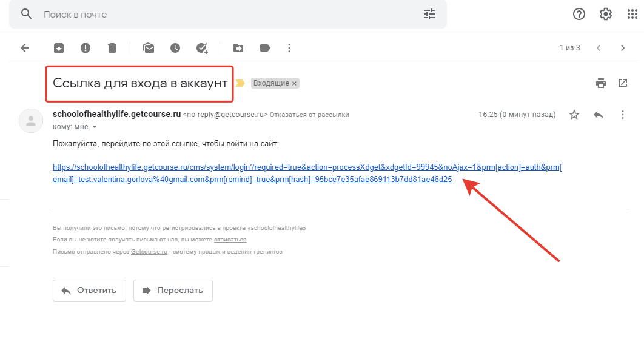Click Отказаться от рассылки link
The height and width of the screenshot is (347, 644).
coord(309,115)
